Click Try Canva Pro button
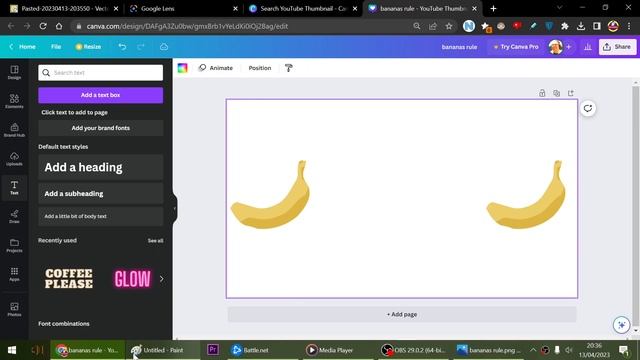 click(516, 47)
